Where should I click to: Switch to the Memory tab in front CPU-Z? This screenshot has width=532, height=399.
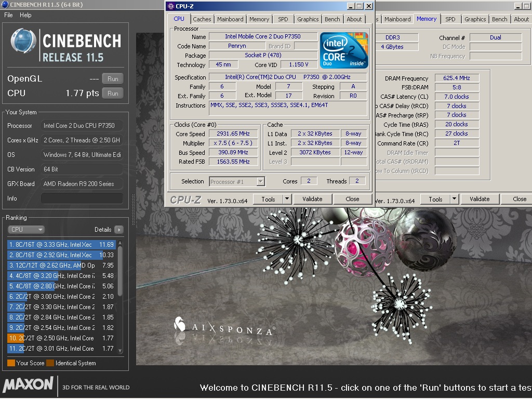tap(259, 19)
